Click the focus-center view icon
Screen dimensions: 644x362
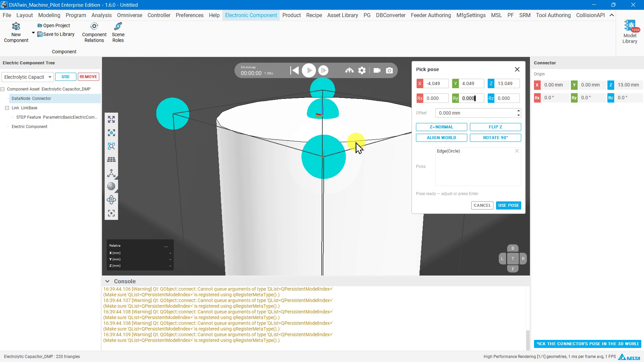pos(111,213)
